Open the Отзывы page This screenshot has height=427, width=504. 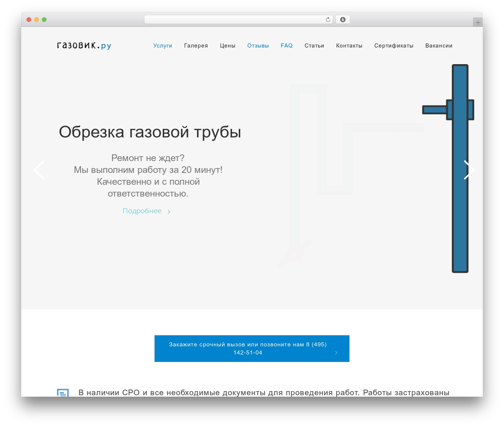[x=258, y=46]
